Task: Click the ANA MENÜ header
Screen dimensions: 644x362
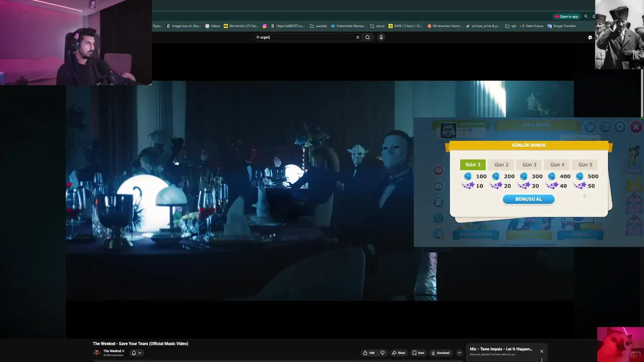Action: [536, 125]
